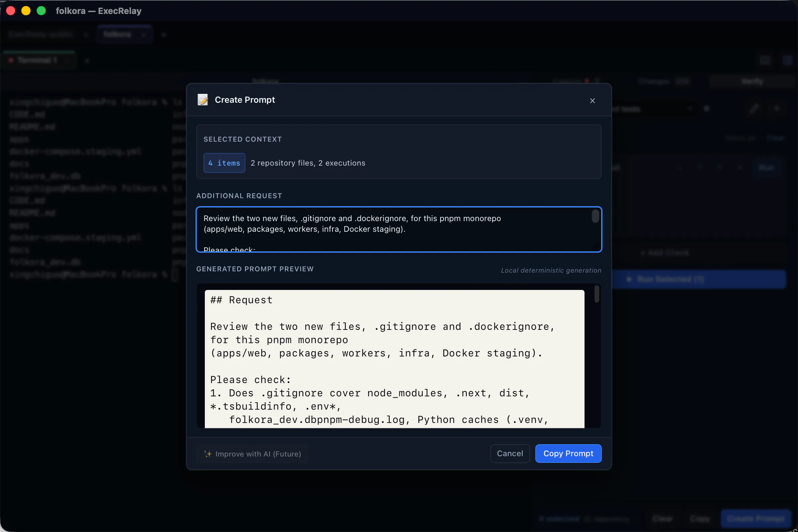Click the red macOS close window button
The image size is (798, 532).
tap(11, 11)
